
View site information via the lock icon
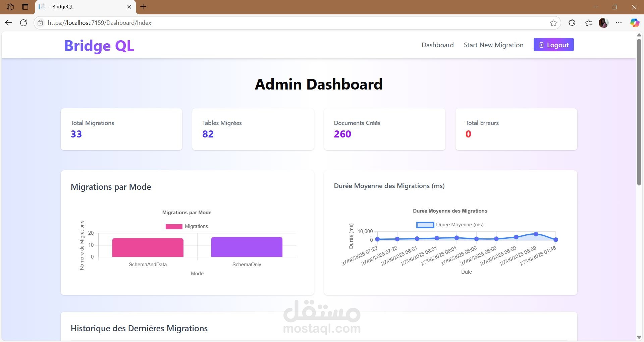40,23
